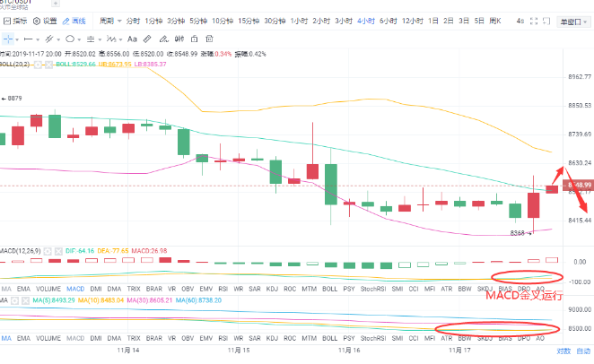Click the candlestick drawings visibility icon

(179, 39)
